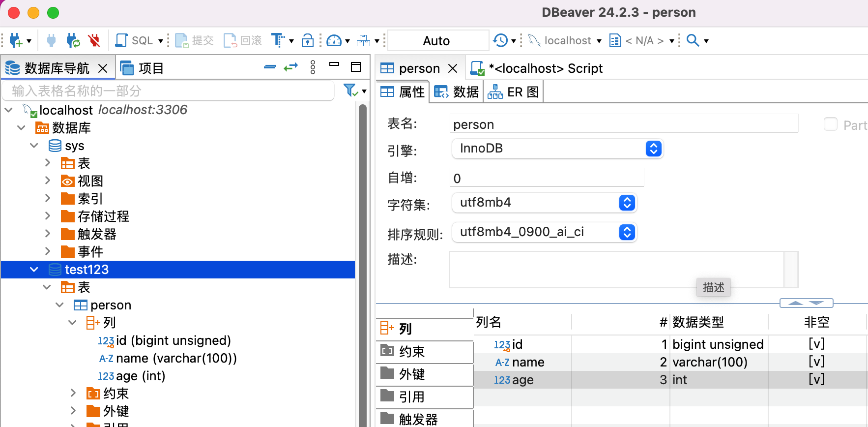Expand the 约束 folder under person
The height and width of the screenshot is (427, 868).
click(x=73, y=393)
